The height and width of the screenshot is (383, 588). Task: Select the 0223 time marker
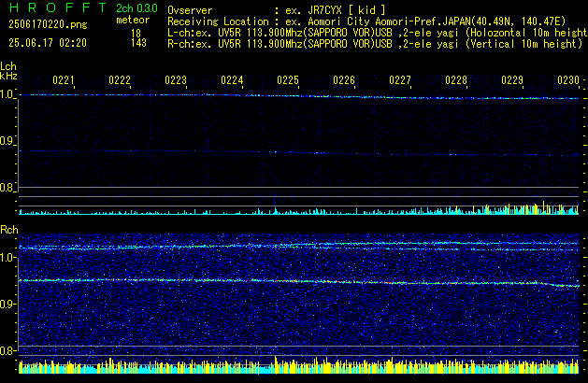tap(176, 80)
